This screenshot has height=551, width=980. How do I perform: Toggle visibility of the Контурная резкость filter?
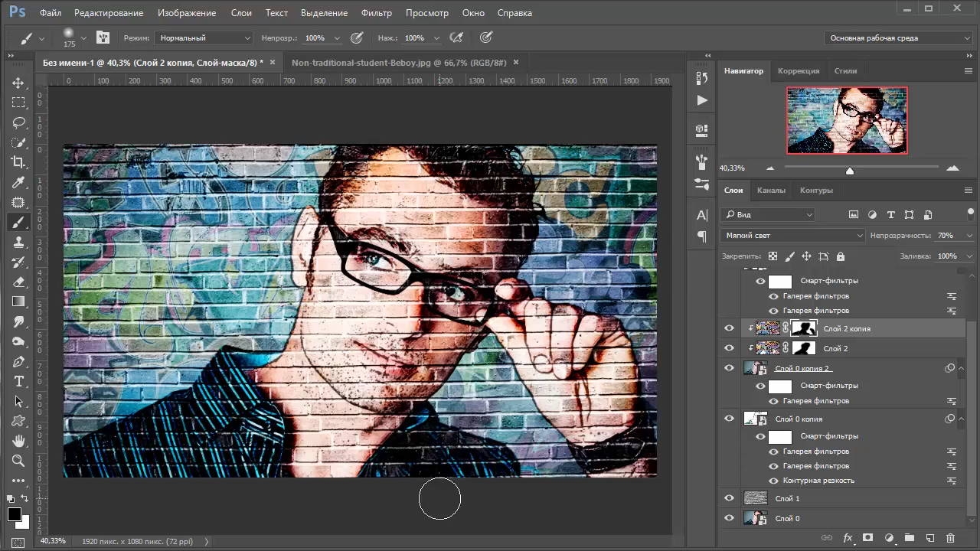tap(773, 481)
